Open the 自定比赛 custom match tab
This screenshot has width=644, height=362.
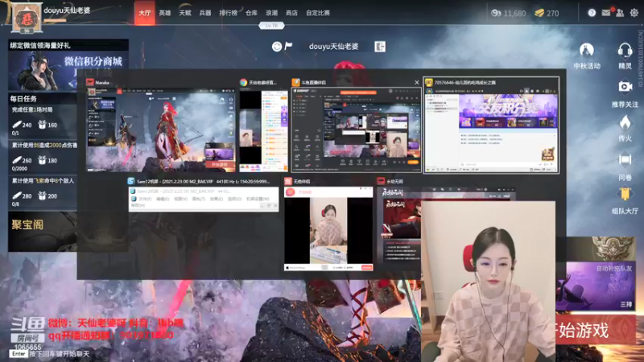pyautogui.click(x=318, y=13)
